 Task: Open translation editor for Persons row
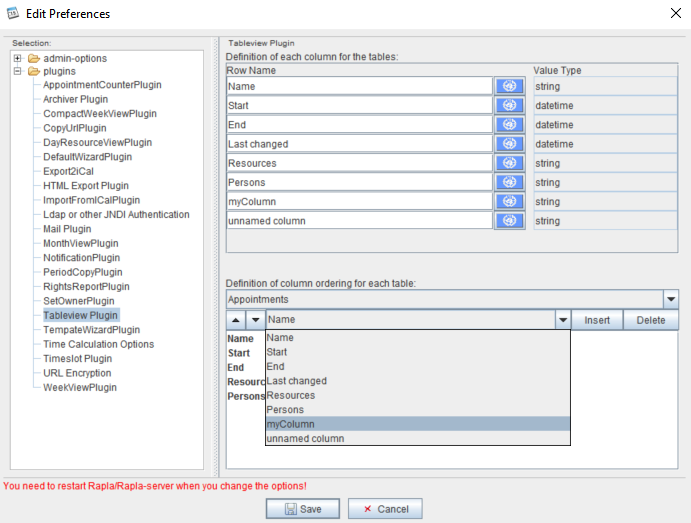coord(509,182)
